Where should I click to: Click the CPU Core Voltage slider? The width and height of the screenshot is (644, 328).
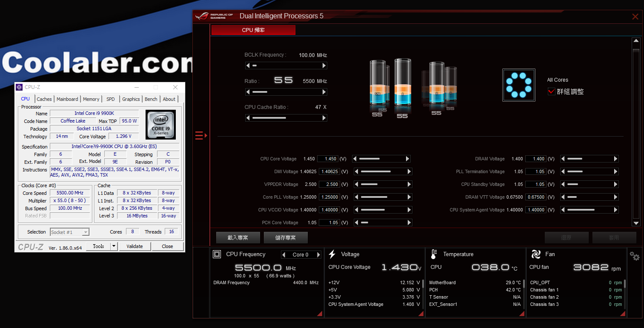coord(382,159)
